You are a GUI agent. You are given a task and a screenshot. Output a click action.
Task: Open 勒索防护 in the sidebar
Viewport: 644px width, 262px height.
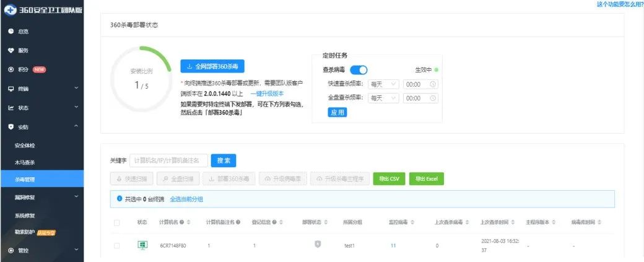[x=25, y=232]
